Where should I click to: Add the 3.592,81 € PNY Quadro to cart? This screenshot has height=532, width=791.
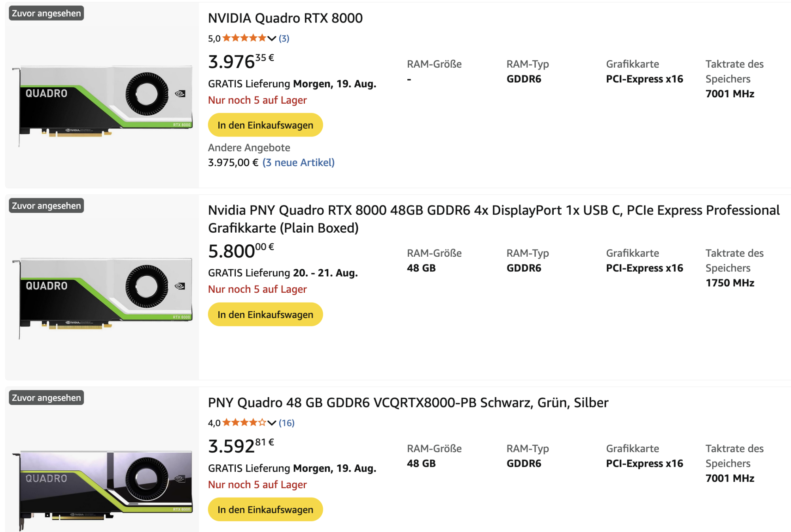[x=265, y=509]
